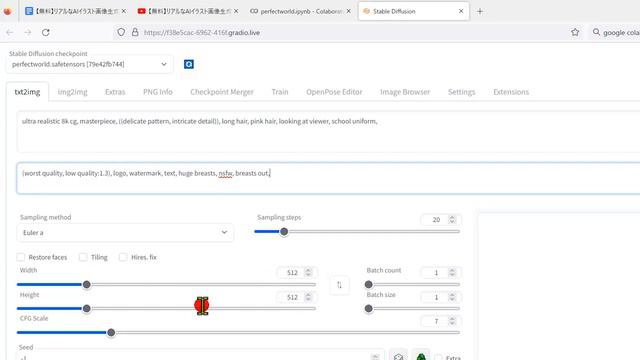640x360 pixels.
Task: Open the Image Browser tab
Action: pyautogui.click(x=405, y=92)
